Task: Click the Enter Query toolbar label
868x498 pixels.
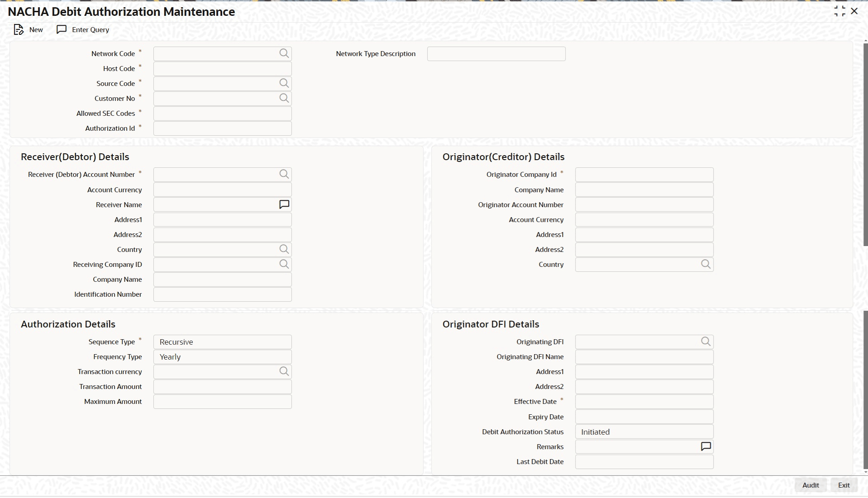Action: tap(91, 30)
